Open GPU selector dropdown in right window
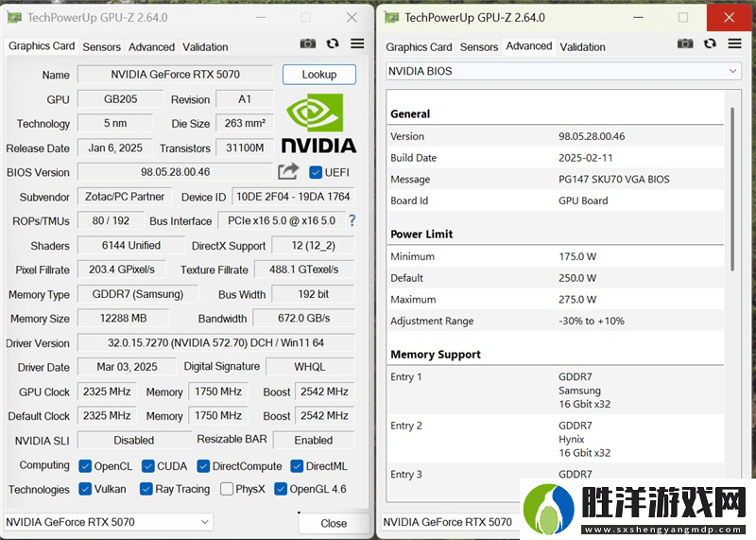Viewport: 756px width, 540px height. point(451,522)
